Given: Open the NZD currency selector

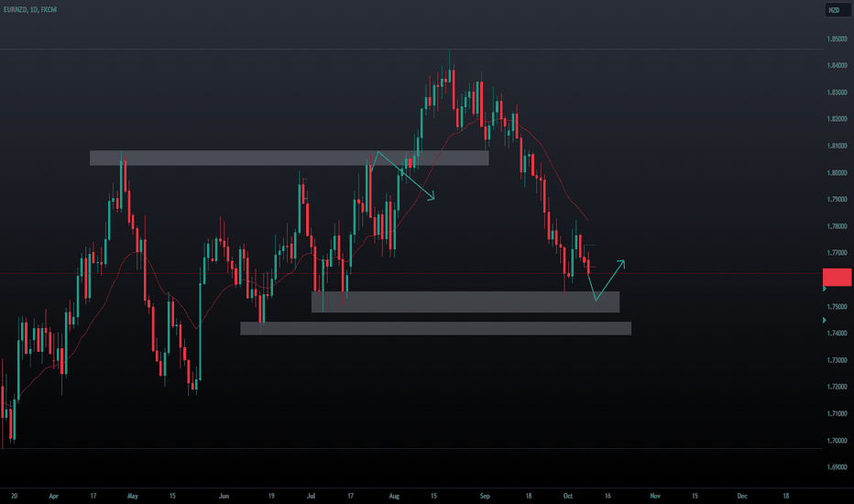Looking at the screenshot, I should (x=838, y=10).
